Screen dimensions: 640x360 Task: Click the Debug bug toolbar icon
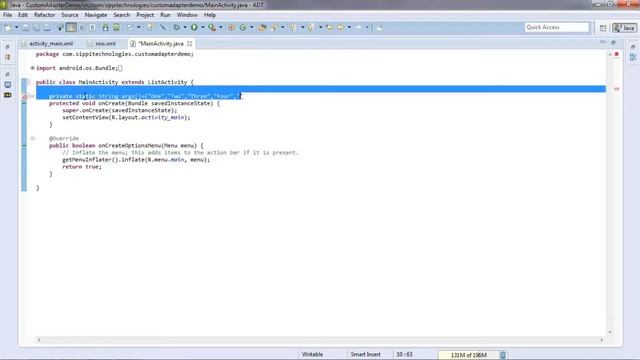point(176,27)
